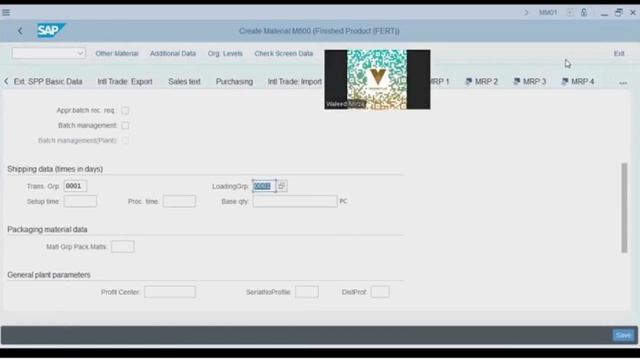Click the Proc. time field
Screen dimensions: 640x360
point(179,201)
